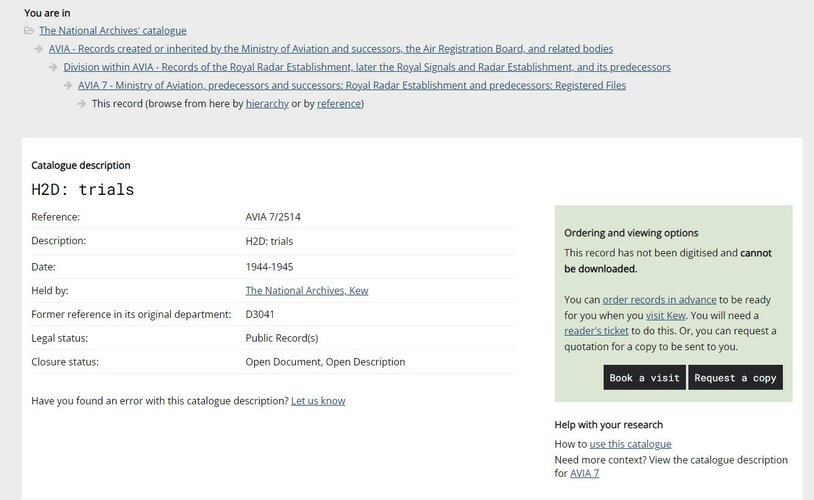Click the arrow icon before Division within AVIA
This screenshot has height=500, width=814.
point(53,67)
